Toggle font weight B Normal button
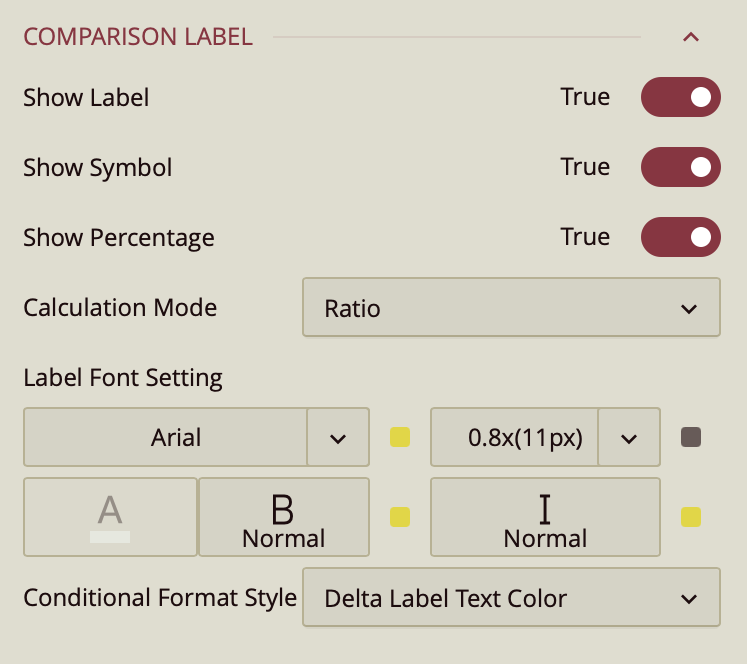747x664 pixels. [284, 517]
